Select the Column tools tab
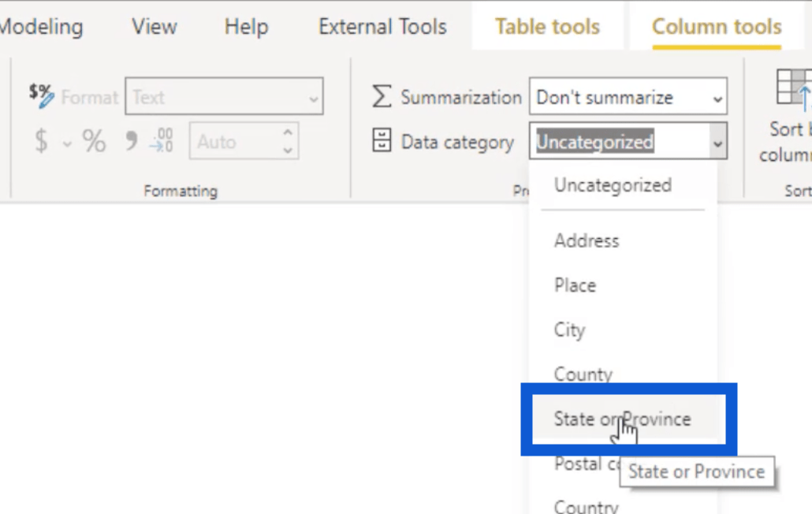Screen dimensions: 812x514 717,27
